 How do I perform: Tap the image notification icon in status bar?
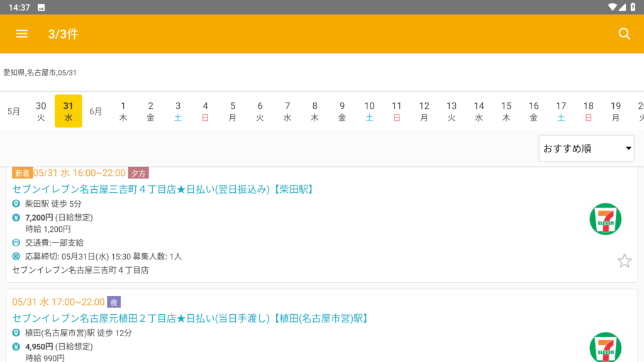(x=41, y=8)
